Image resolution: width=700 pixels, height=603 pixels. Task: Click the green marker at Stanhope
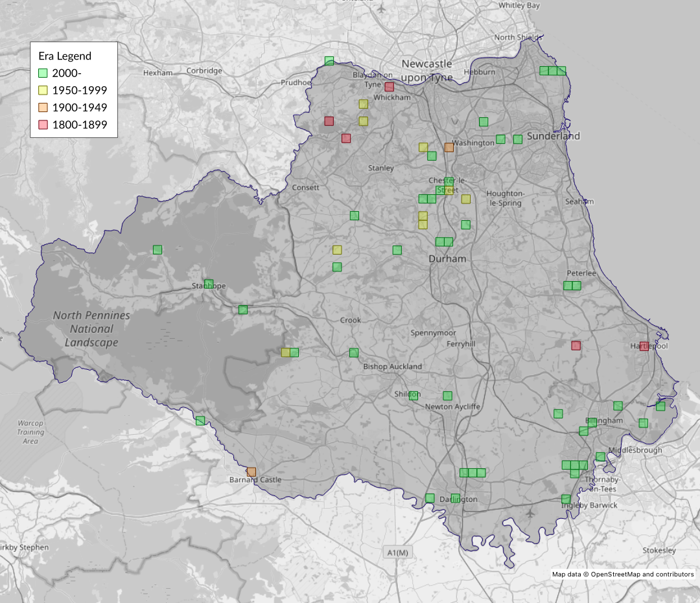point(209,284)
